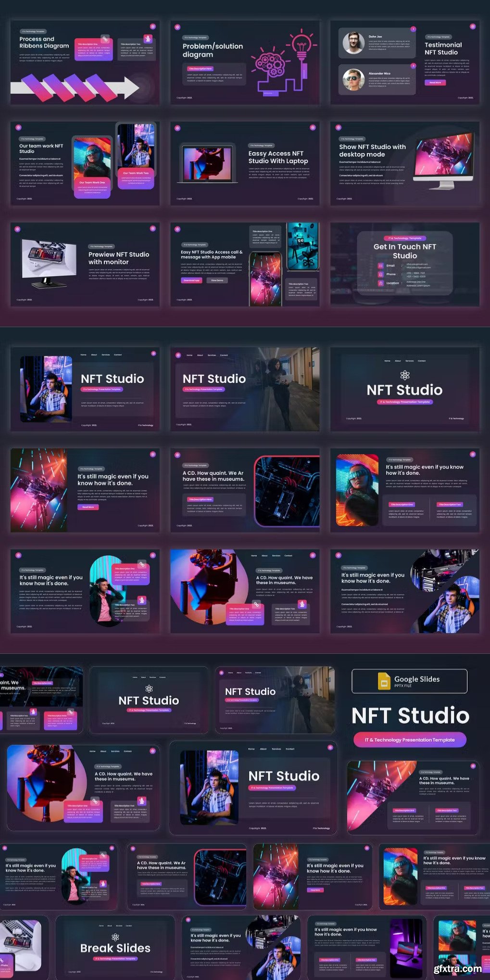Click laptop mockup in Eassy Access slide
The height and width of the screenshot is (980, 490).
[x=207, y=164]
